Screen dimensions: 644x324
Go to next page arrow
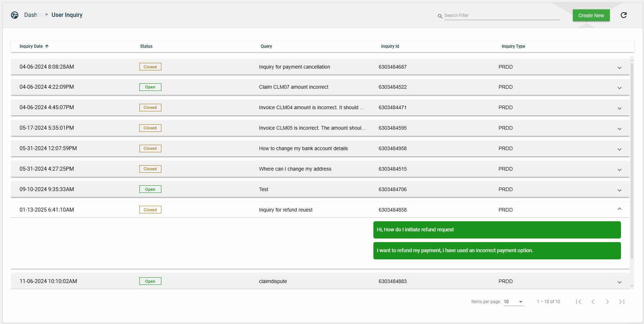coord(607,302)
